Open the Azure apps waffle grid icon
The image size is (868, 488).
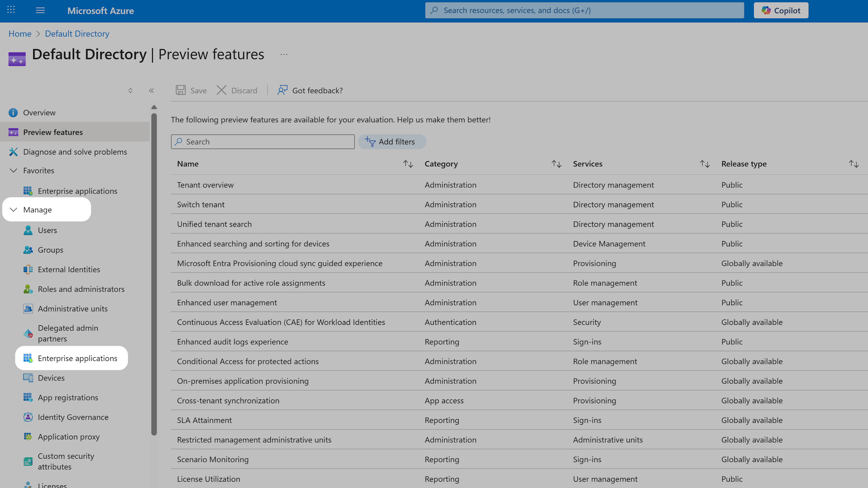[x=11, y=10]
